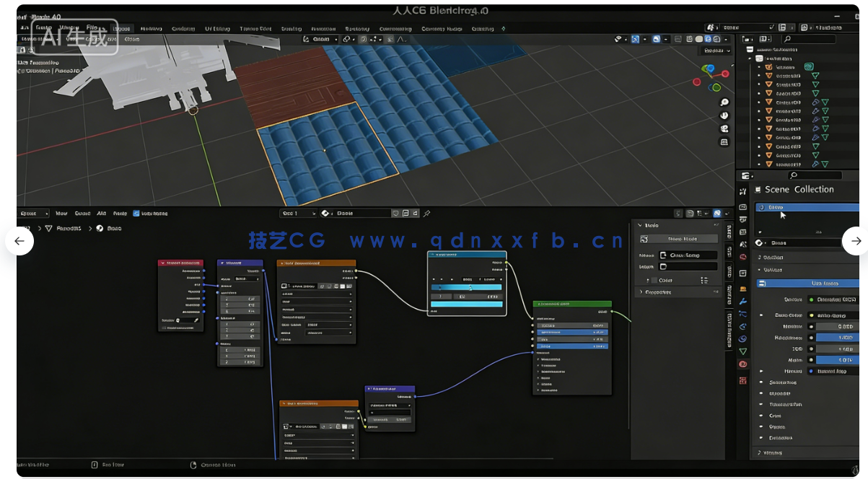Open the Add menu in the shader editor

tap(101, 214)
